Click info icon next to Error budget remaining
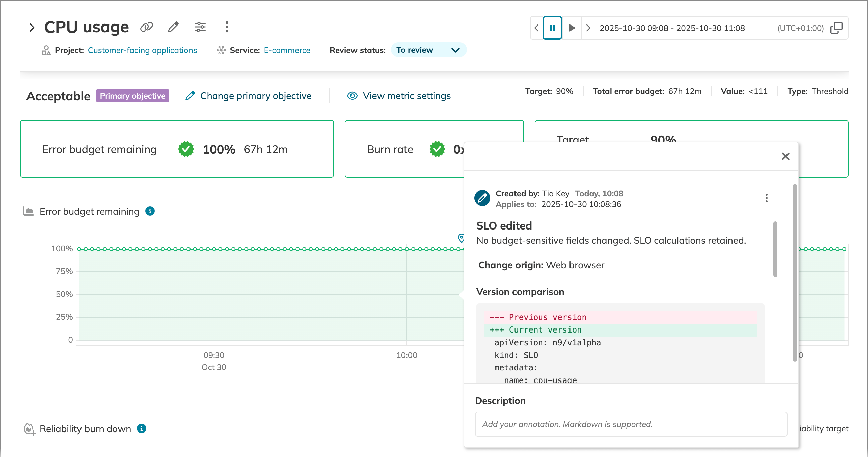The width and height of the screenshot is (868, 457). tap(150, 211)
